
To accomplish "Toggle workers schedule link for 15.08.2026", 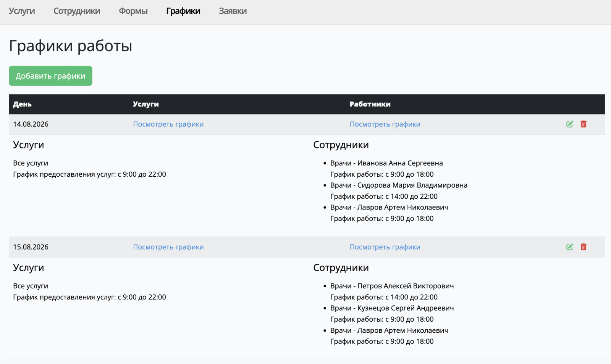I will [385, 247].
